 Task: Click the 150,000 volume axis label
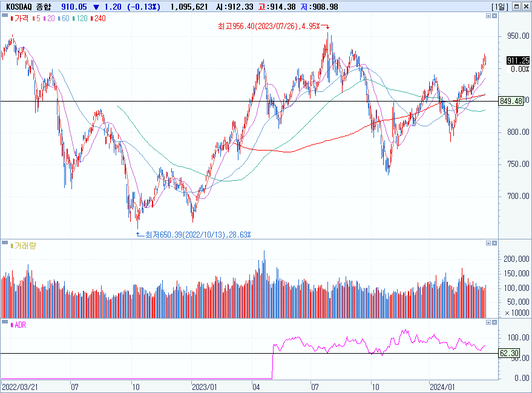tap(516, 273)
